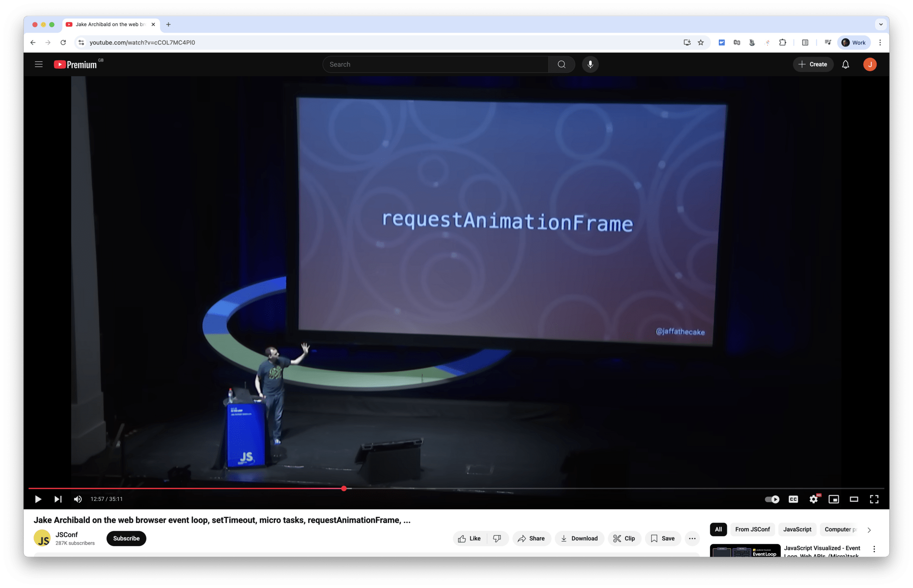
Task: Open the player settings gear
Action: point(813,499)
